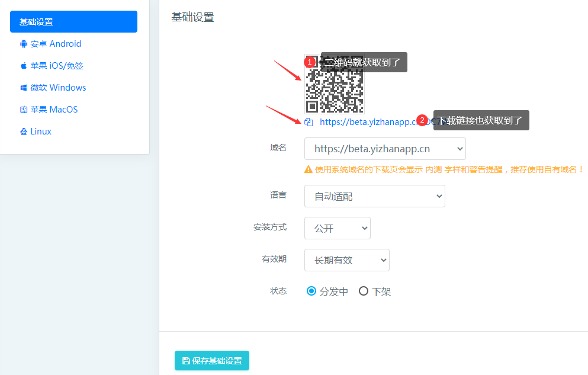Click the orange system-domain warning text

449,169
